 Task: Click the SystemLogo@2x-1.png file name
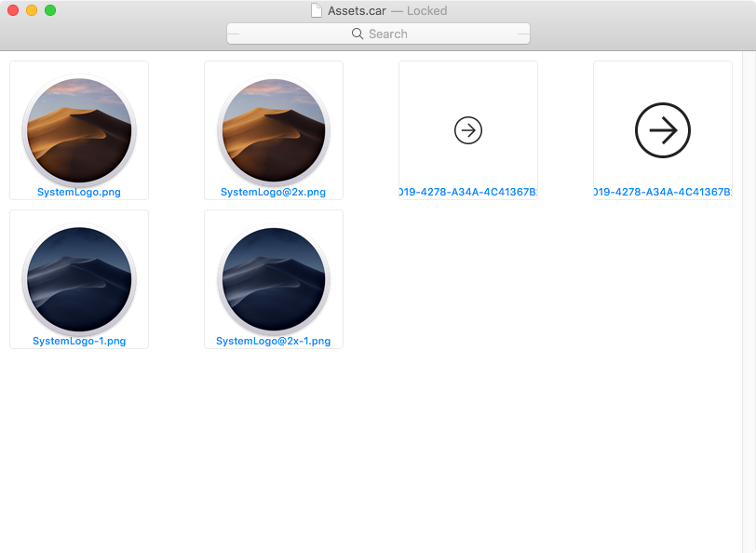click(274, 341)
